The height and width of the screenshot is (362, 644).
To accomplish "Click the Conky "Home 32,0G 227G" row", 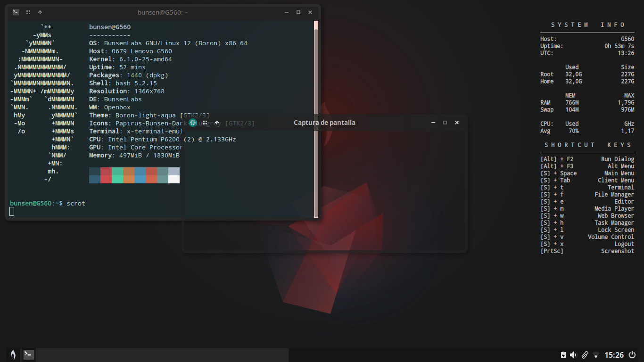I will [x=587, y=82].
